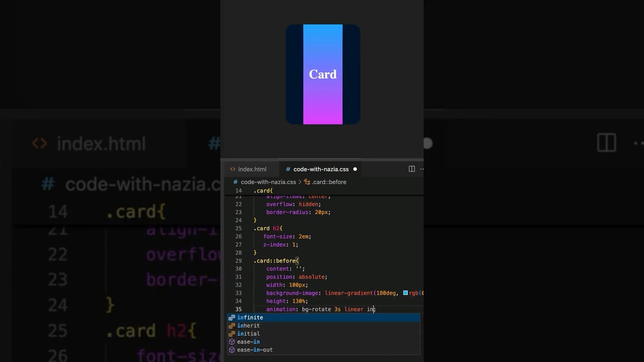This screenshot has width=644, height=362.
Task: Open the editor more actions ellipsis
Action: (422, 169)
